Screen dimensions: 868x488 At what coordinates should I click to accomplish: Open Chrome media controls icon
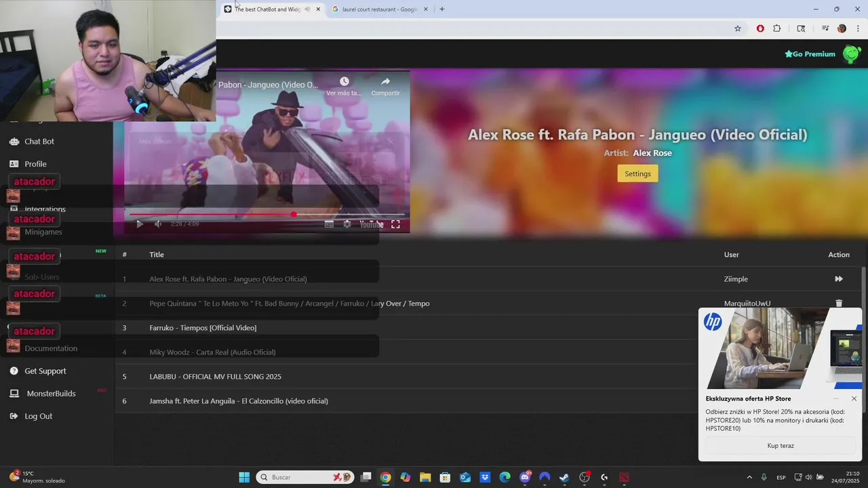825,28
